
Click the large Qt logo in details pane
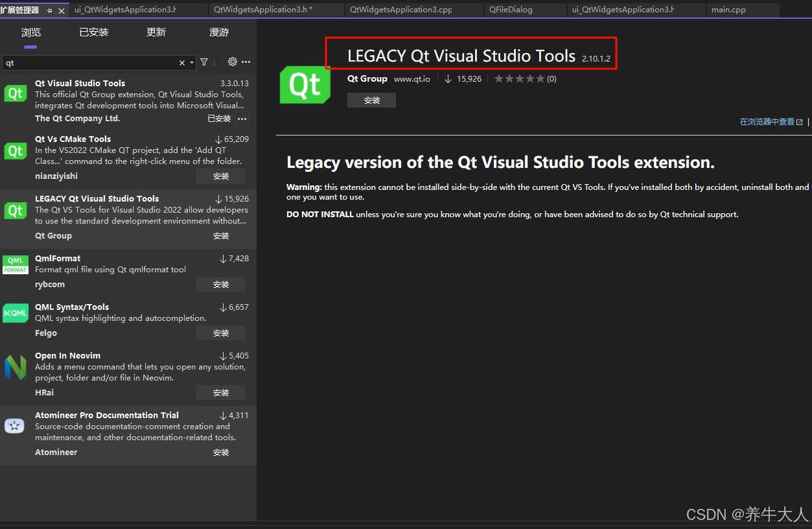point(305,85)
